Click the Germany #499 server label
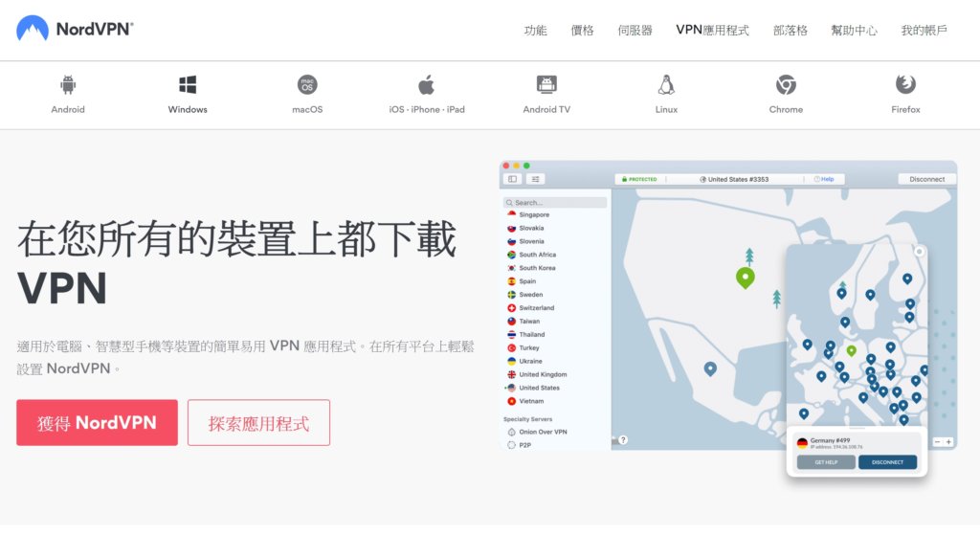 pos(830,440)
